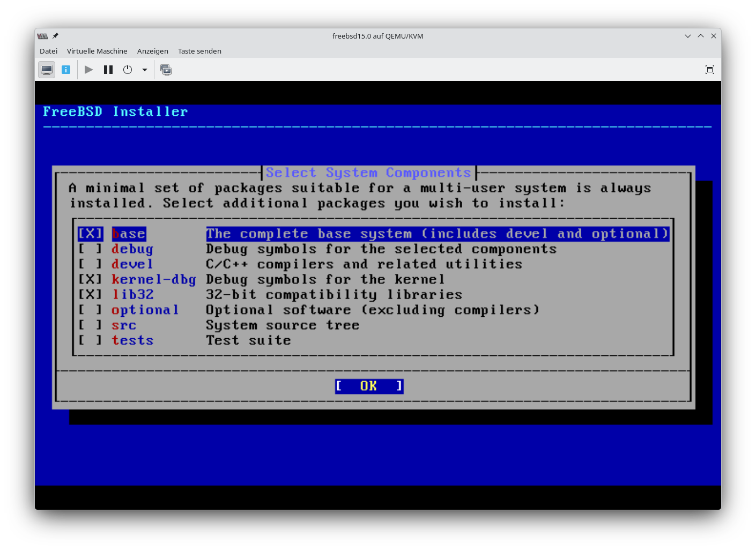Image resolution: width=756 pixels, height=551 pixels.
Task: Open the virtual hardware details info icon
Action: click(x=66, y=70)
